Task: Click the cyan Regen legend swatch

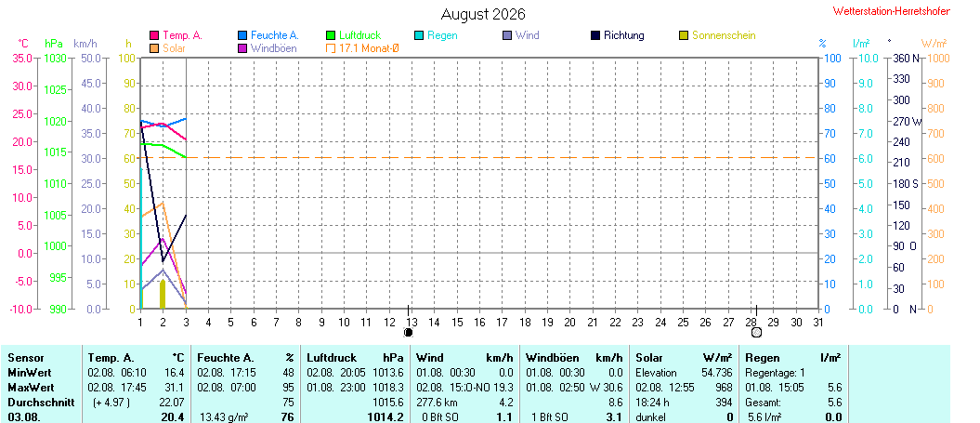Action: (x=419, y=35)
